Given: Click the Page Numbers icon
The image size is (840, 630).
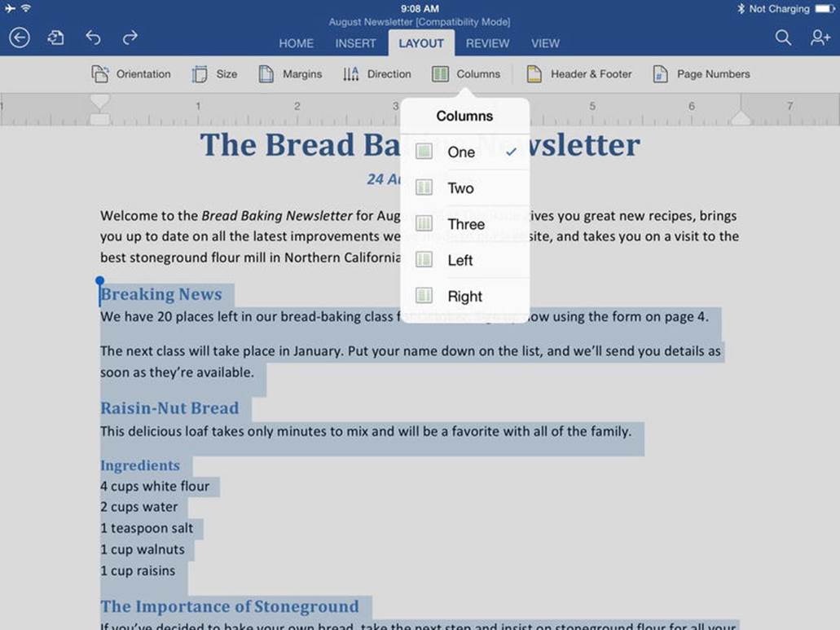Looking at the screenshot, I should (660, 74).
